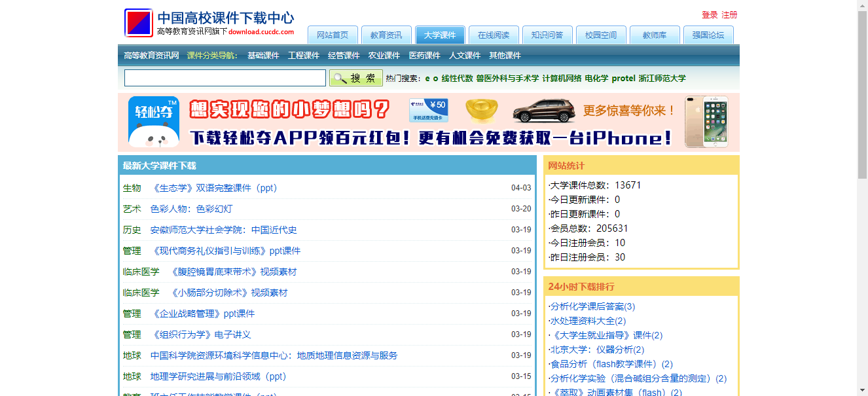Open the 校园空间 tab
This screenshot has width=868, height=396.
pyautogui.click(x=601, y=35)
